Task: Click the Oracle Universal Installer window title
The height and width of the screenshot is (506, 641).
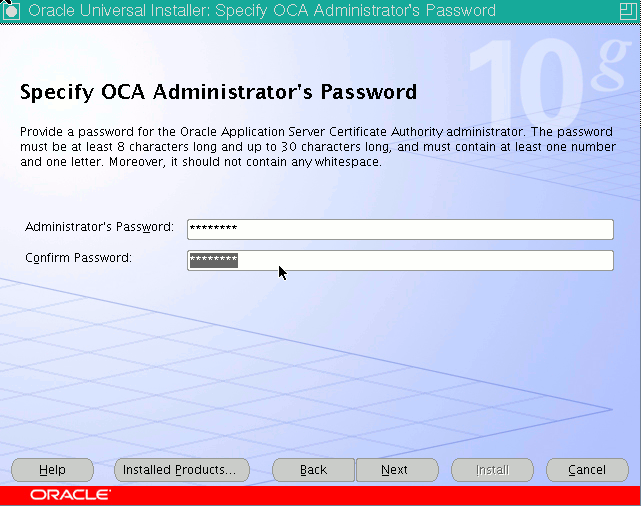Action: 262,11
